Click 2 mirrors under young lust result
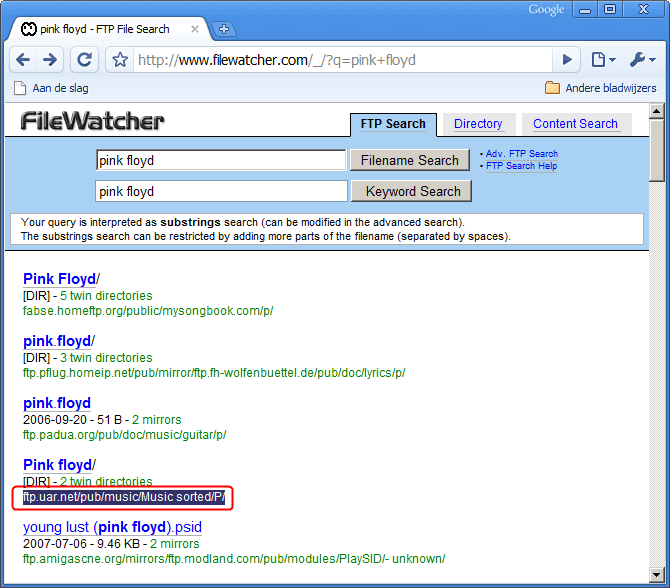This screenshot has width=670, height=588. [174, 544]
